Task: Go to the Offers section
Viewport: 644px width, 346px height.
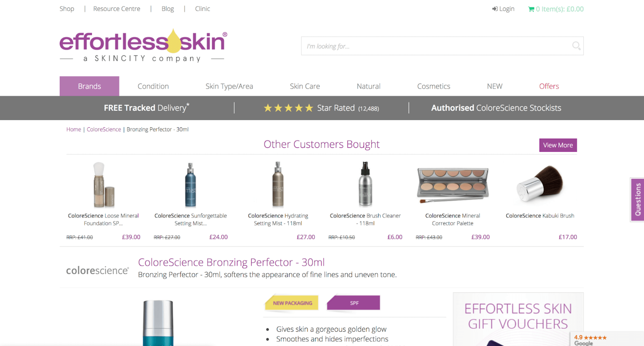Action: 549,86
